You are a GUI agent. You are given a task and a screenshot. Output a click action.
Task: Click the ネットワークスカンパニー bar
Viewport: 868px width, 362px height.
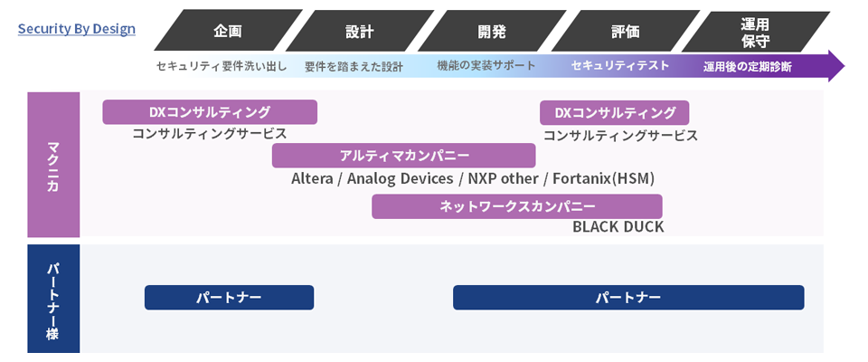pyautogui.click(x=517, y=206)
